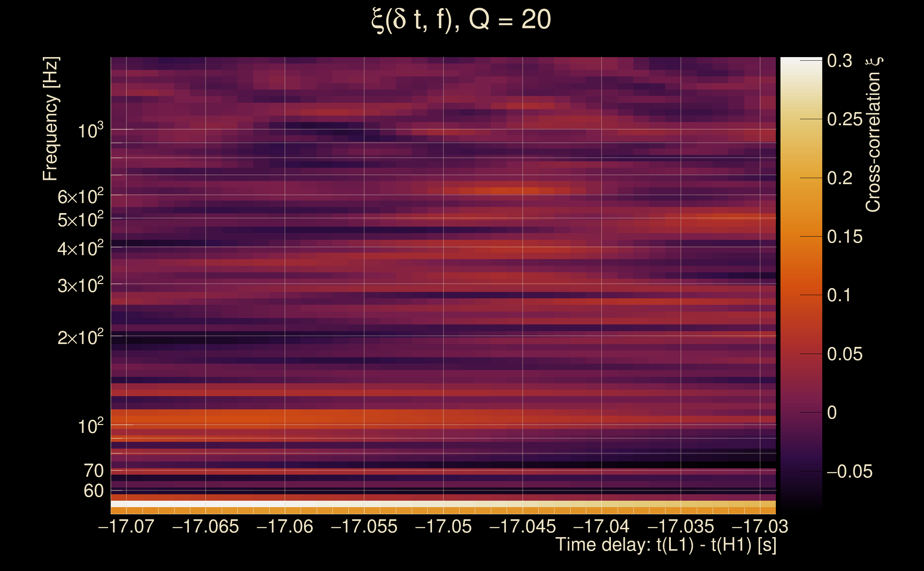Click the 0.2 label on colorbar
Screen dimensions: 924x571
[839, 178]
